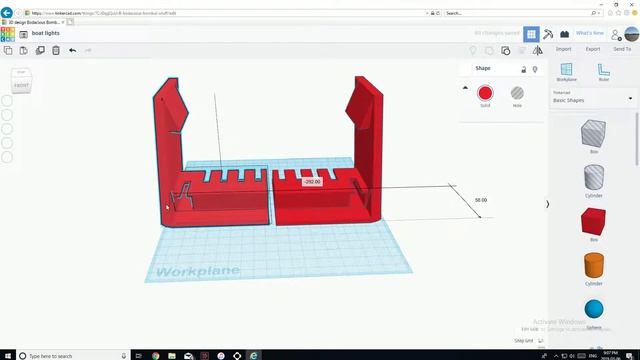Click the invite collaborator person icon

pos(616,35)
